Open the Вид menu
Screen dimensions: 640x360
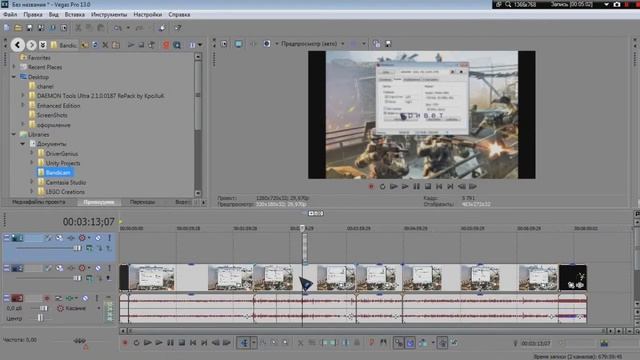click(x=53, y=14)
